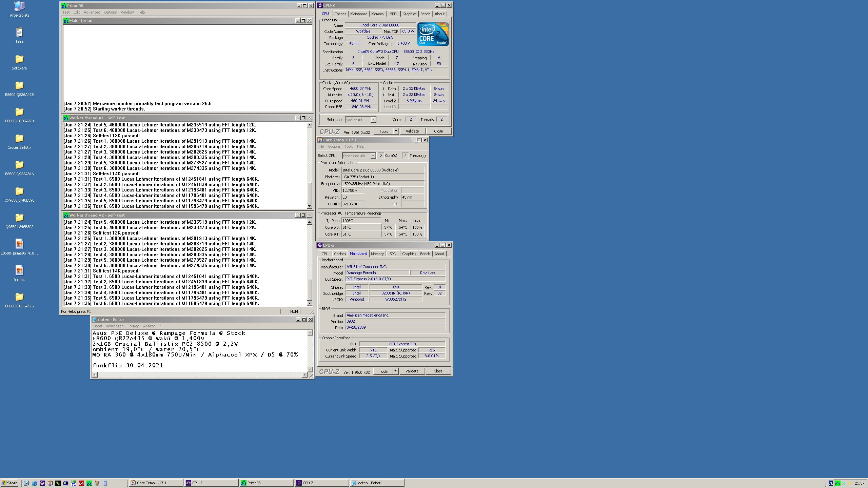Image resolution: width=868 pixels, height=488 pixels.
Task: Click the right arrow of the Editor horizontal scrollbar
Action: pyautogui.click(x=304, y=374)
